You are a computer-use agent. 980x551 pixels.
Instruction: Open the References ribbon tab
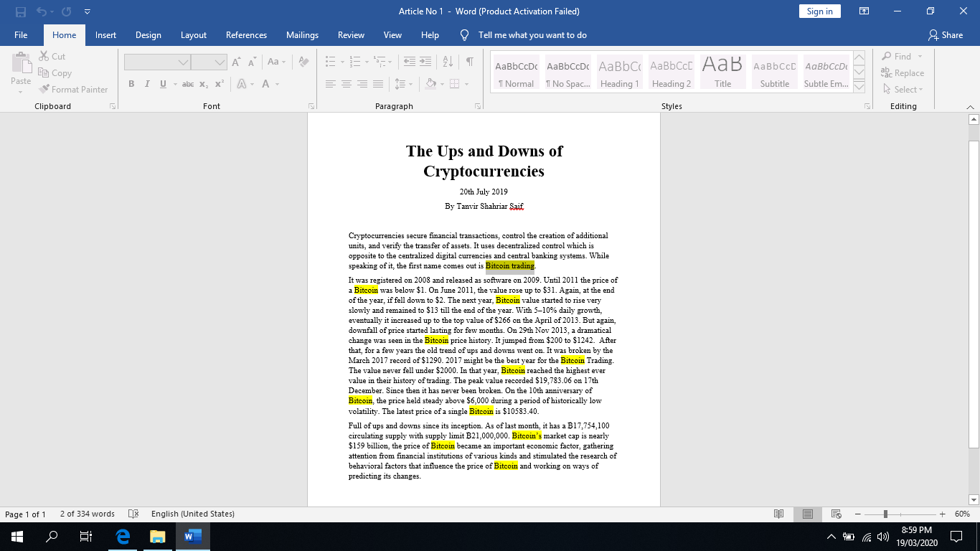[x=246, y=35]
